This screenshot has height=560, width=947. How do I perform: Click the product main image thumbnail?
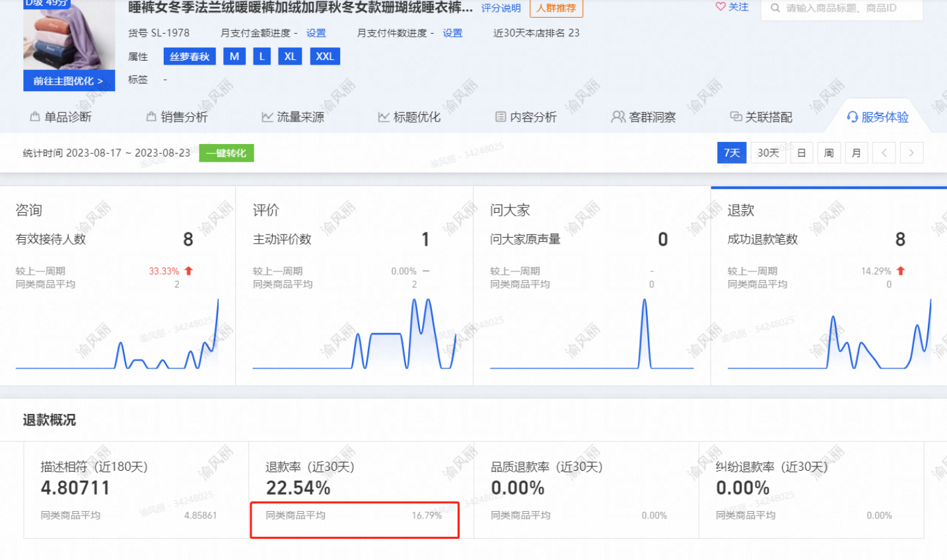69,35
